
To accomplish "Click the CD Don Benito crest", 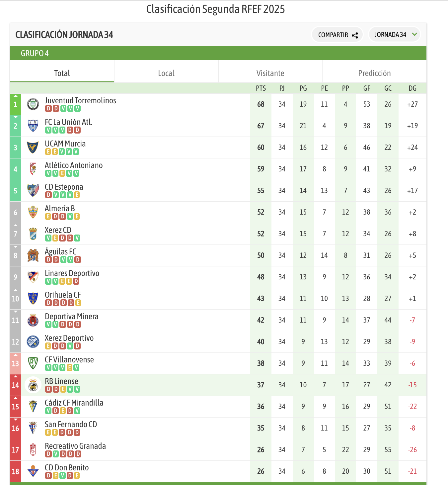I will click(x=33, y=471).
